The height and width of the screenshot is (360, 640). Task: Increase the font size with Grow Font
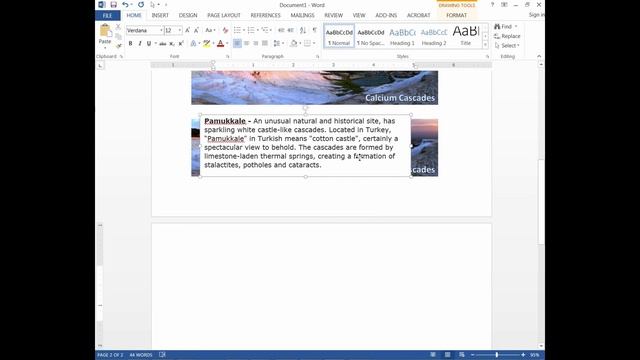coord(187,30)
